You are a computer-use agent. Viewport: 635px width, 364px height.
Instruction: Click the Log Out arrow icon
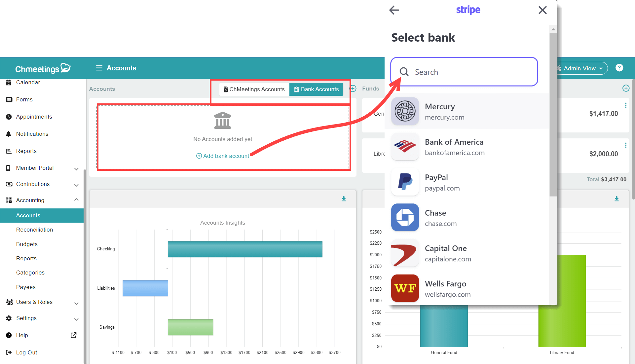click(x=9, y=352)
